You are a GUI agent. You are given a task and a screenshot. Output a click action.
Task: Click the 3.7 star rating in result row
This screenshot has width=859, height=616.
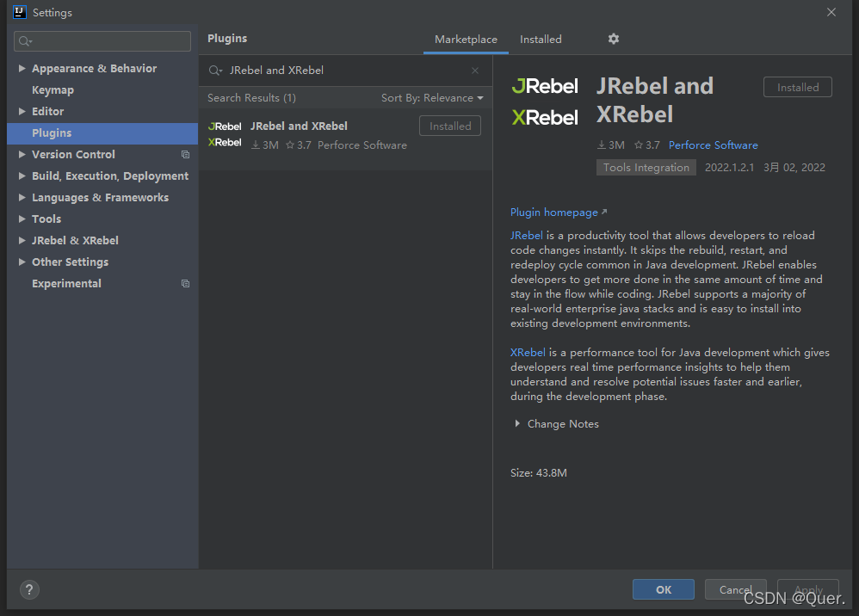pyautogui.click(x=299, y=145)
